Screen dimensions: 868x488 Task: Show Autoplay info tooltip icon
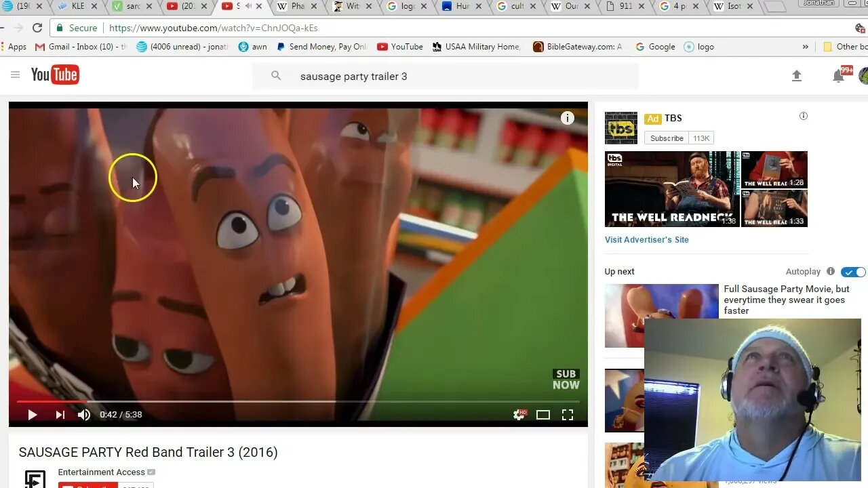pyautogui.click(x=831, y=271)
